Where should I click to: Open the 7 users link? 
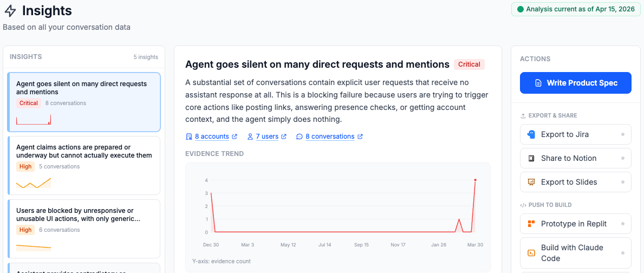point(268,136)
